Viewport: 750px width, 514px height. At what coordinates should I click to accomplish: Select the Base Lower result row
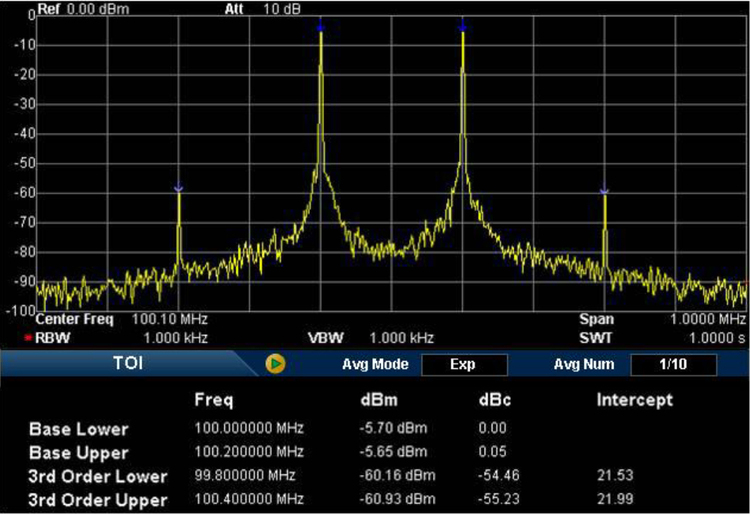tap(79, 429)
